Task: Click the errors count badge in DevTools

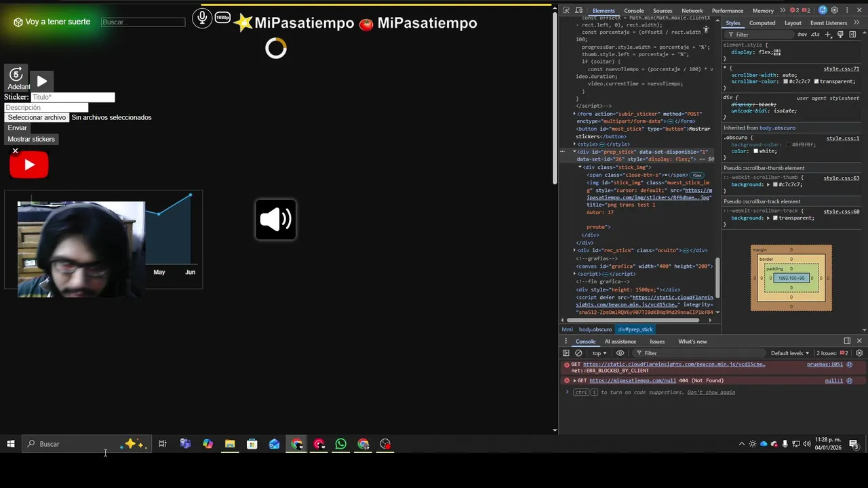Action: tap(794, 10)
